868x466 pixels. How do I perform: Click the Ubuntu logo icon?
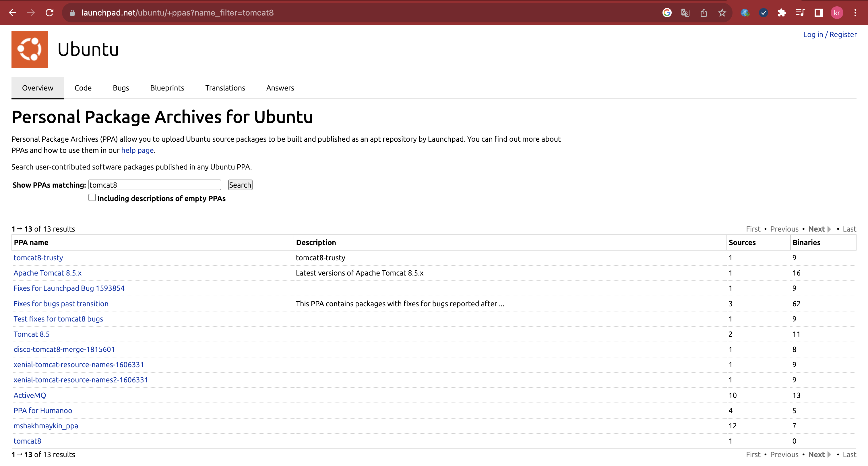pos(30,49)
